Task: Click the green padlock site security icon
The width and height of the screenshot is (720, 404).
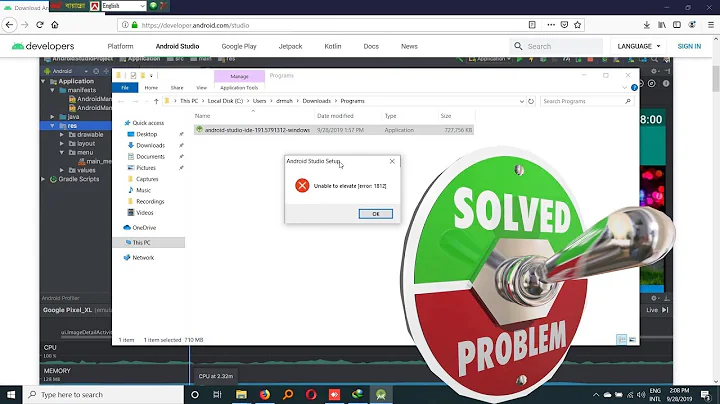Action: [135, 25]
